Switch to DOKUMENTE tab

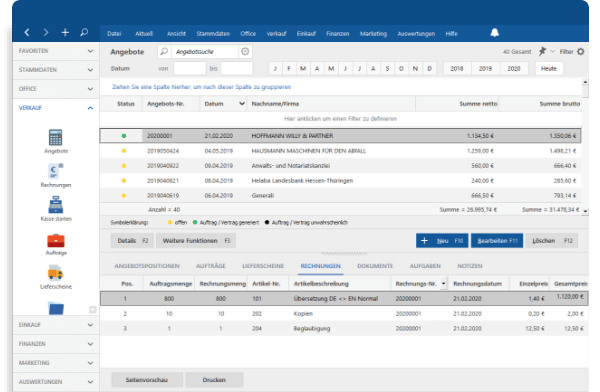pyautogui.click(x=375, y=266)
